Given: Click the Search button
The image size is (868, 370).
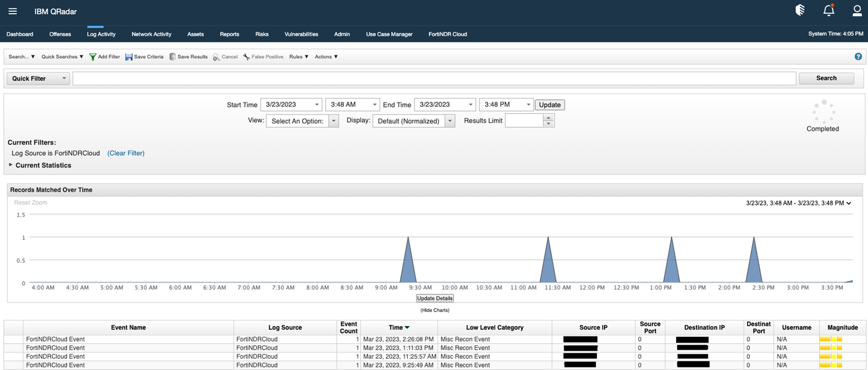Looking at the screenshot, I should pyautogui.click(x=826, y=78).
